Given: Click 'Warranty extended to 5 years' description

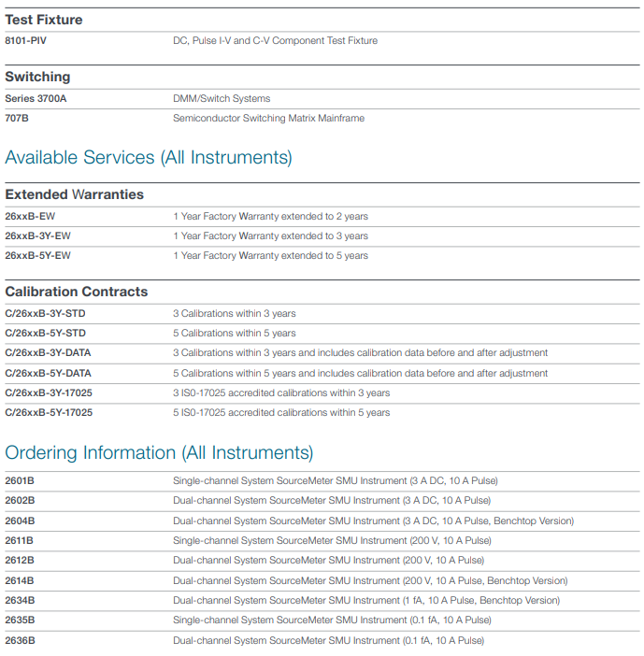Looking at the screenshot, I should coord(303,256).
